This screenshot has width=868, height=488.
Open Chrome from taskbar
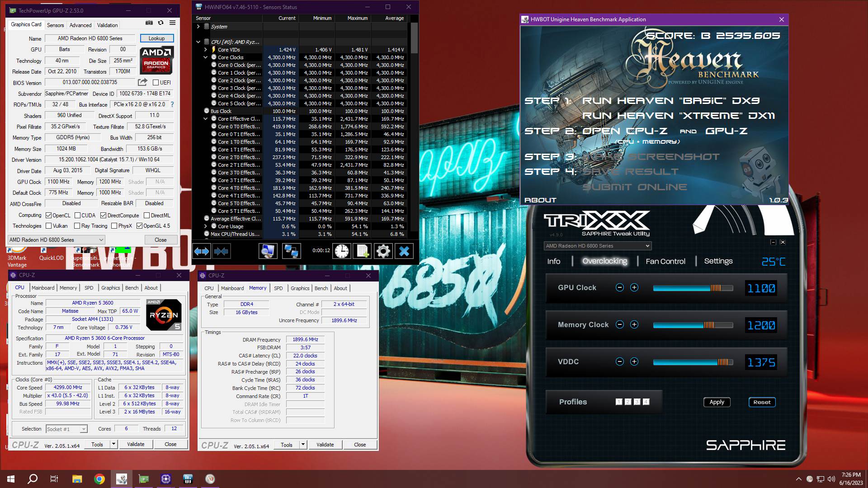[x=99, y=479]
